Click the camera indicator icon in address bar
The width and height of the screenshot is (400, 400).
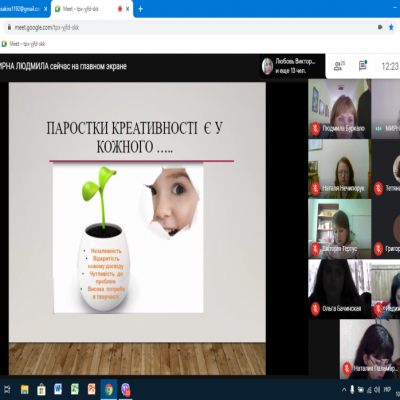click(380, 27)
